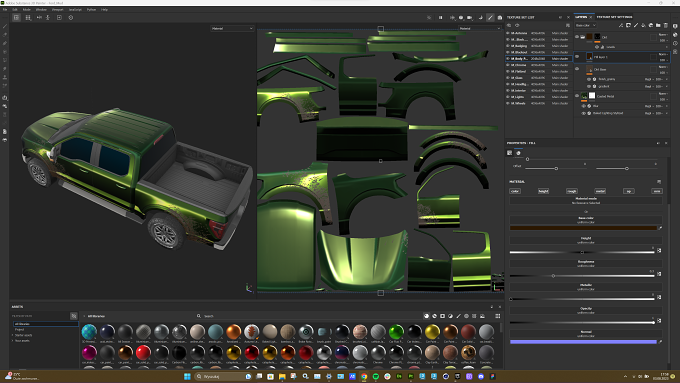Viewport: 680px width, 383px height.
Task: Hide the Fill layer 1 layer
Action: (577, 56)
